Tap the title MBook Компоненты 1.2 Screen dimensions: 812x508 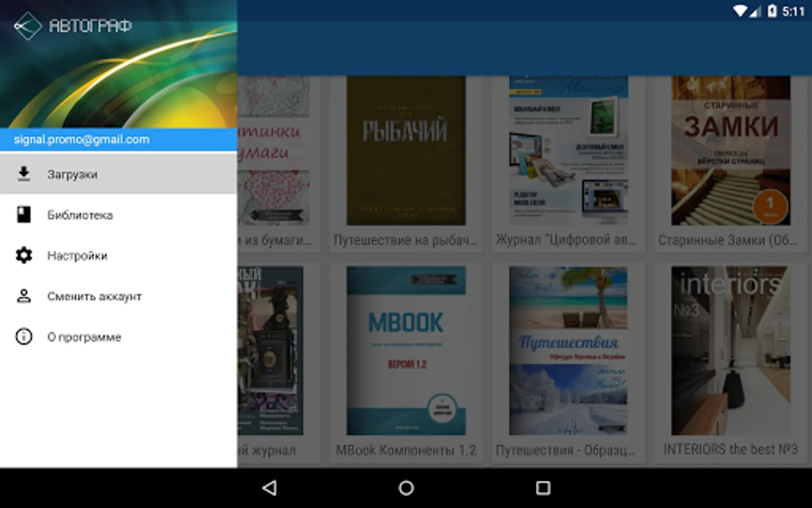(x=406, y=450)
